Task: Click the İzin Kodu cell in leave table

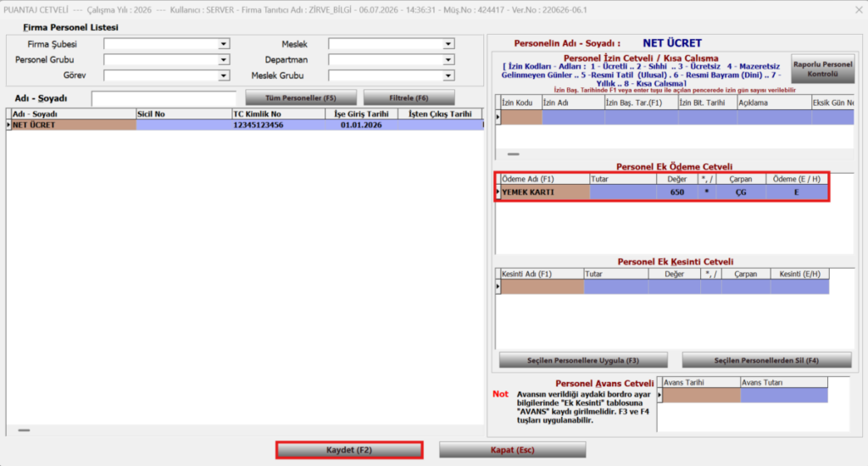Action: pyautogui.click(x=521, y=117)
